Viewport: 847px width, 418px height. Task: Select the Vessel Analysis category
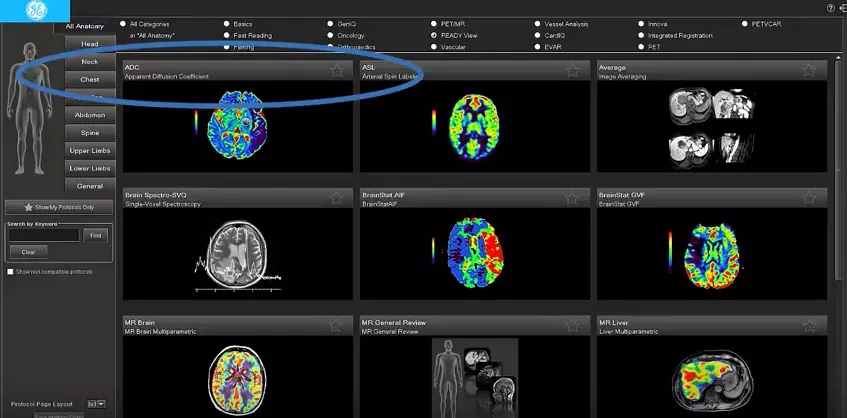[537, 24]
